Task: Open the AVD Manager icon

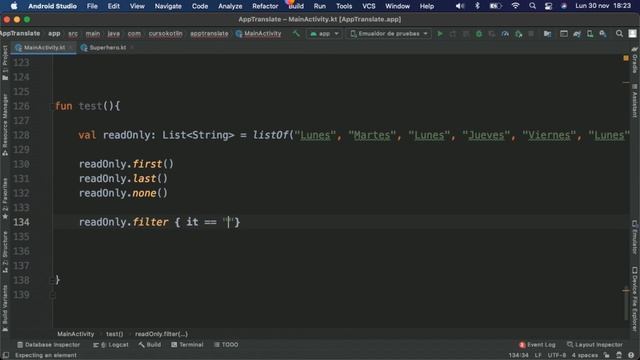Action: [590, 34]
